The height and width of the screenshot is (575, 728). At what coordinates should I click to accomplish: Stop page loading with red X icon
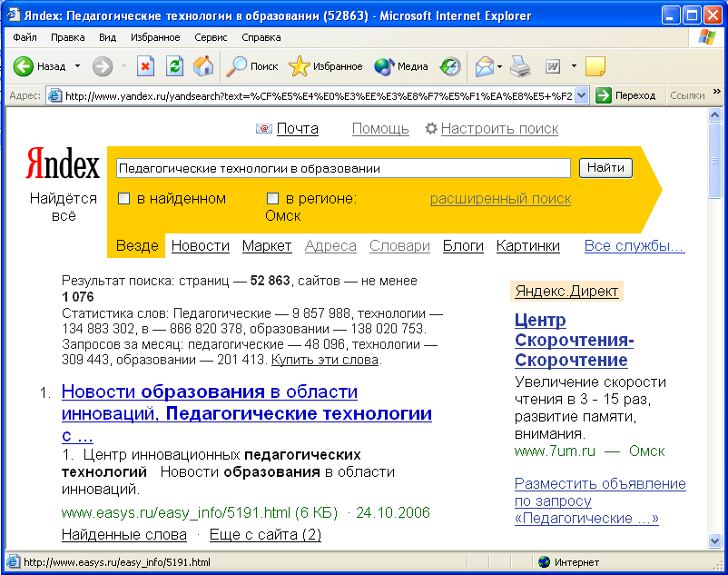click(145, 66)
